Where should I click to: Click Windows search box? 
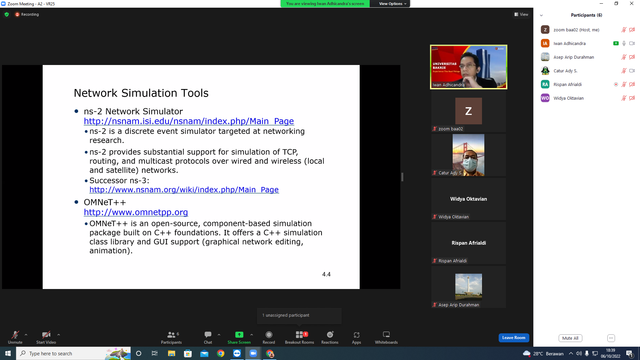(x=73, y=353)
